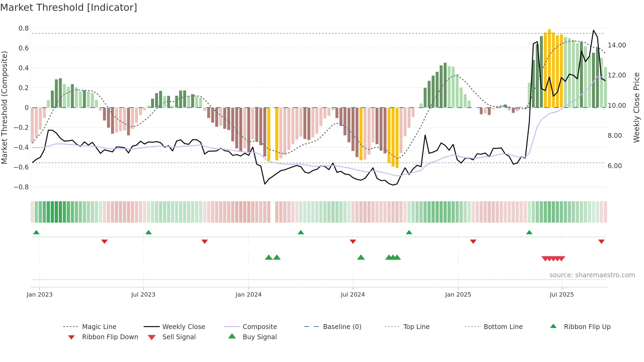Click the Market Threshold (Composite) axis title

(x=4, y=108)
